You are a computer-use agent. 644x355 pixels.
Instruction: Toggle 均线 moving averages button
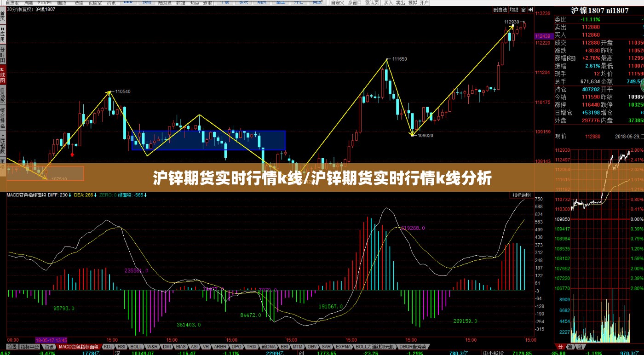(514, 10)
